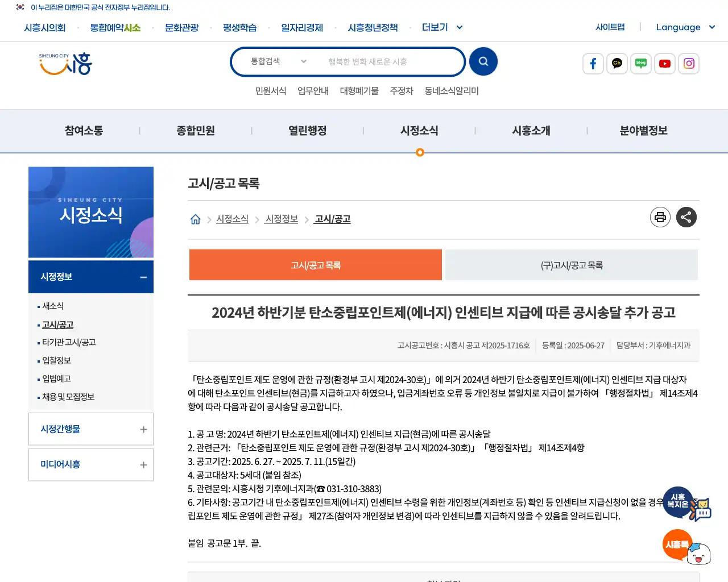Open the Naver blog icon
728x582 pixels.
641,64
